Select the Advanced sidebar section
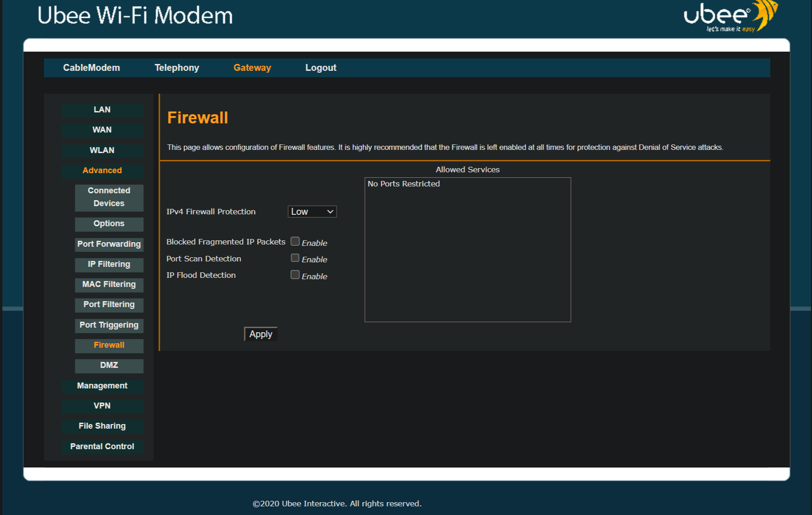 point(102,170)
